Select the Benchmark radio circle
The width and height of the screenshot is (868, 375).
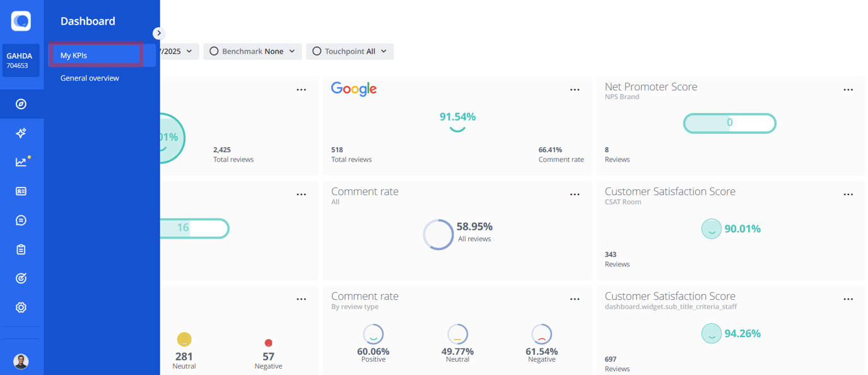(214, 51)
